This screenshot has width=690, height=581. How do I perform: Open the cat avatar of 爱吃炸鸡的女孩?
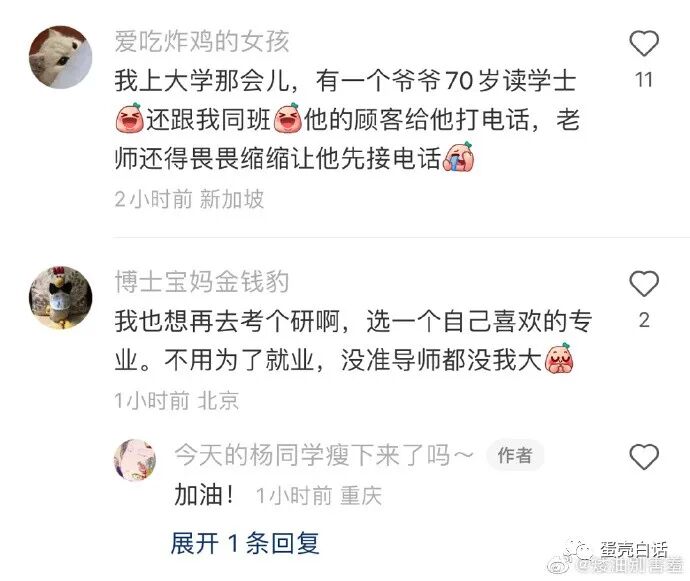click(x=60, y=57)
